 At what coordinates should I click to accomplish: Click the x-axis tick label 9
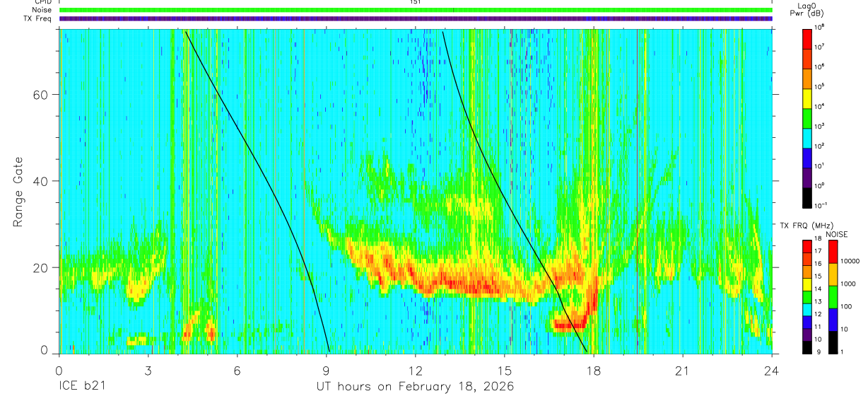pyautogui.click(x=327, y=371)
